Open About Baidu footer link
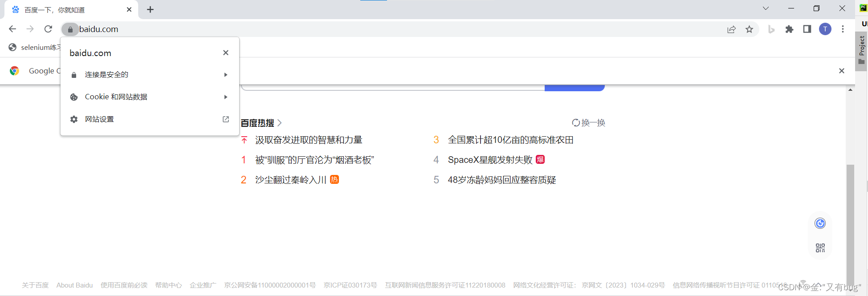Image resolution: width=868 pixels, height=296 pixels. 74,285
